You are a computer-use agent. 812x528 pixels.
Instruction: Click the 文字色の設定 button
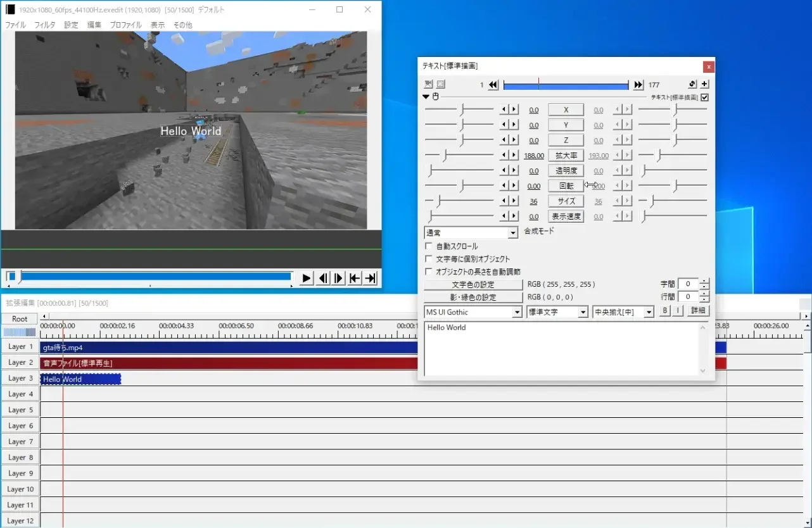(473, 285)
